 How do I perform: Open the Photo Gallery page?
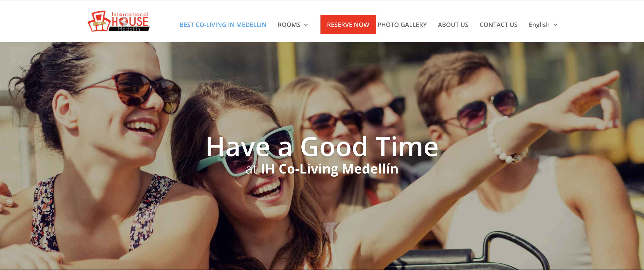pyautogui.click(x=402, y=25)
